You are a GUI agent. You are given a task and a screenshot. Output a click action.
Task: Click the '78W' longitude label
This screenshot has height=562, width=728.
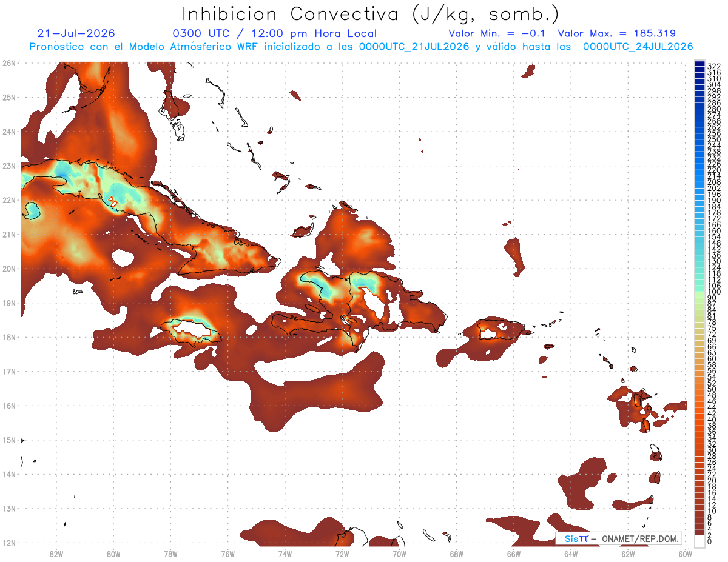coord(170,553)
